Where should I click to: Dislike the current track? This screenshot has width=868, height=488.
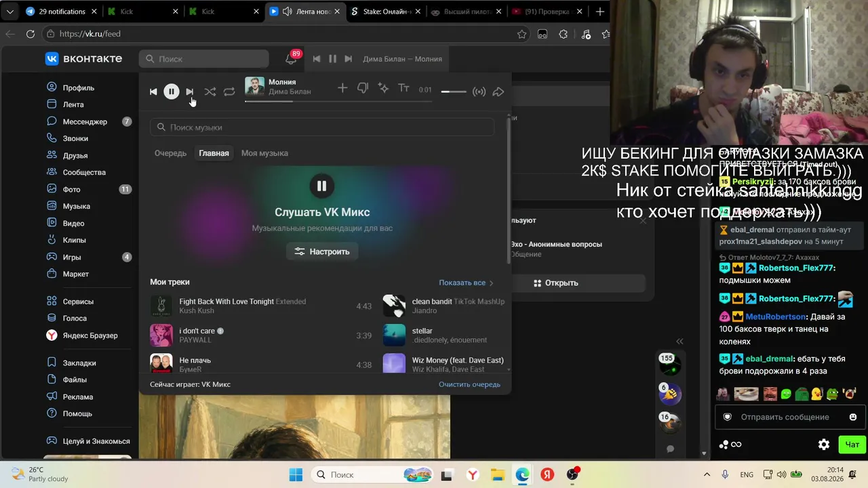pos(363,88)
